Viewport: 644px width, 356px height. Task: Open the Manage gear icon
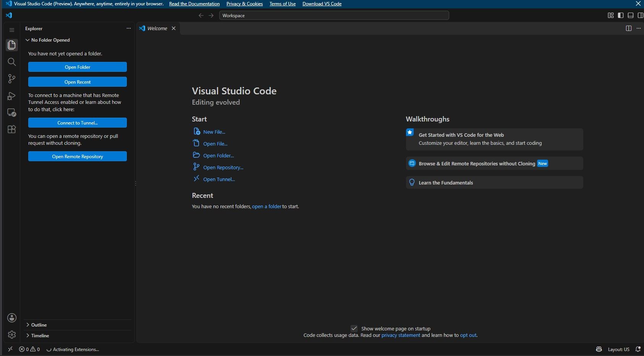click(12, 335)
